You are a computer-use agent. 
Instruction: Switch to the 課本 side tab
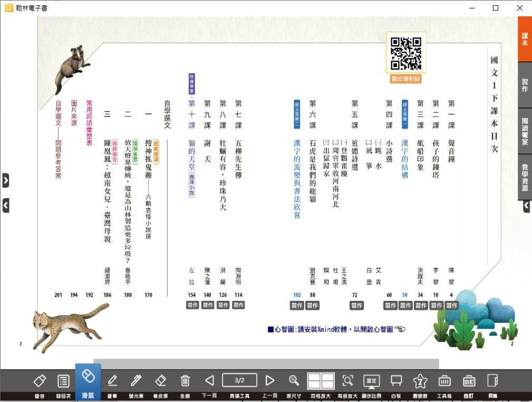[525, 39]
